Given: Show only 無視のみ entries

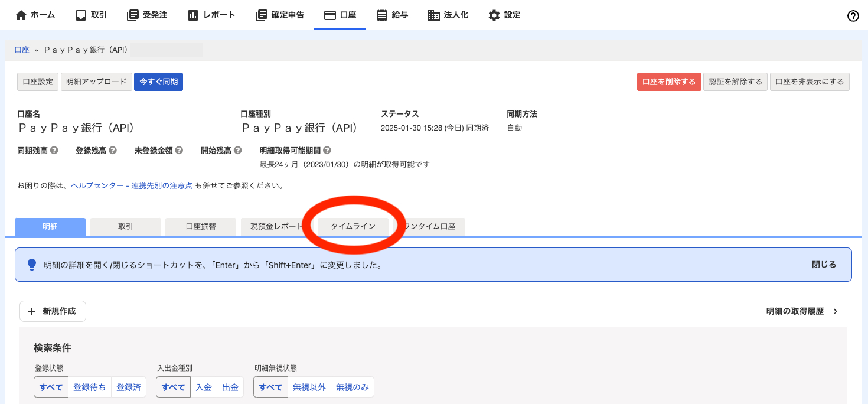Looking at the screenshot, I should pyautogui.click(x=352, y=387).
